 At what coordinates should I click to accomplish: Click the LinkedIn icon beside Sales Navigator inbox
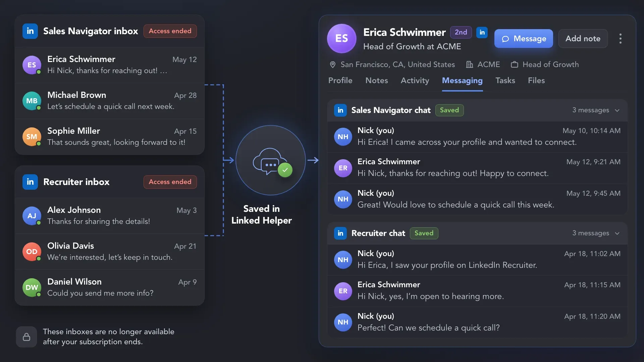[30, 31]
